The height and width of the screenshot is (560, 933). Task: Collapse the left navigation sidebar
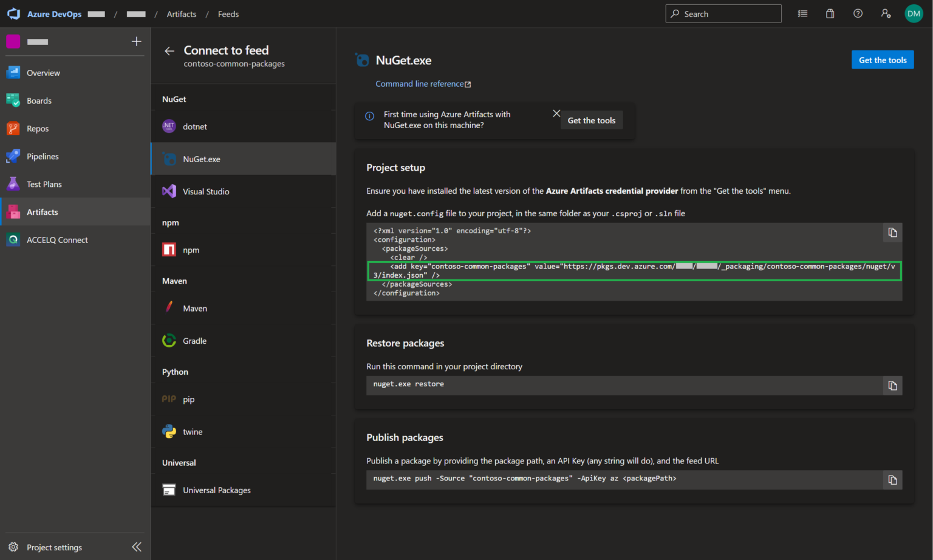[137, 547]
